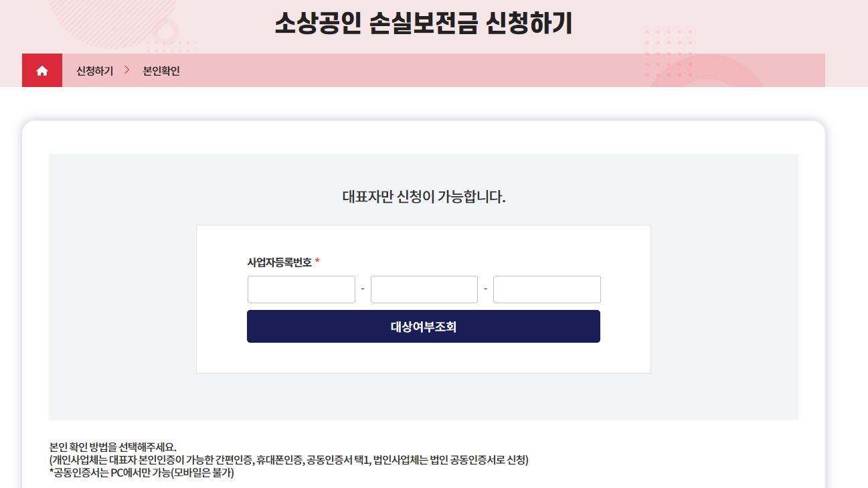Select the 본인확인 breadcrumb item
Image resolution: width=868 pixels, height=488 pixels.
click(x=159, y=70)
